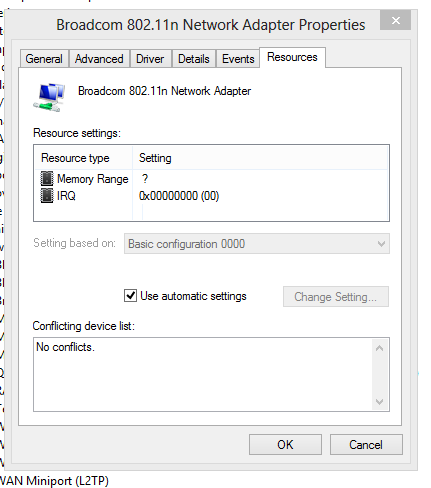Click the No conflicts text
Screen dimensions: 431x488
click(65, 347)
